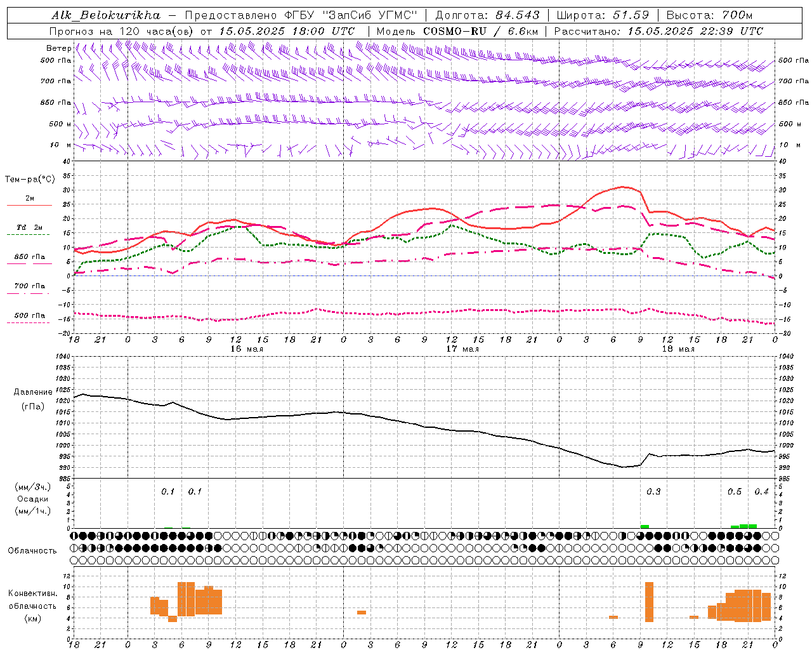This screenshot has height=650, width=812.
Task: Click the dotted line sample under 500 гПа legend
Action: [x=29, y=322]
